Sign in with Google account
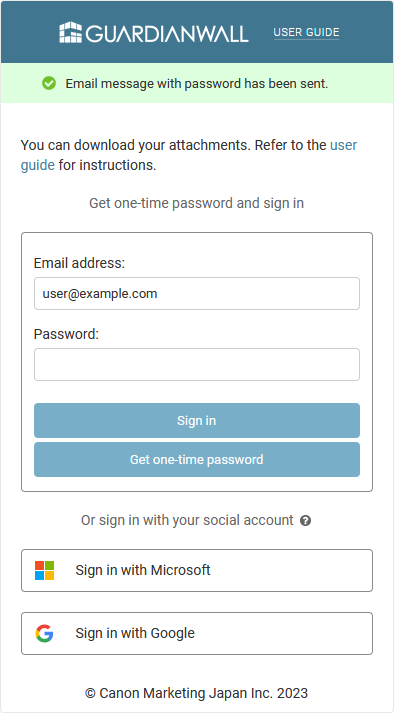The width and height of the screenshot is (394, 713). point(197,633)
